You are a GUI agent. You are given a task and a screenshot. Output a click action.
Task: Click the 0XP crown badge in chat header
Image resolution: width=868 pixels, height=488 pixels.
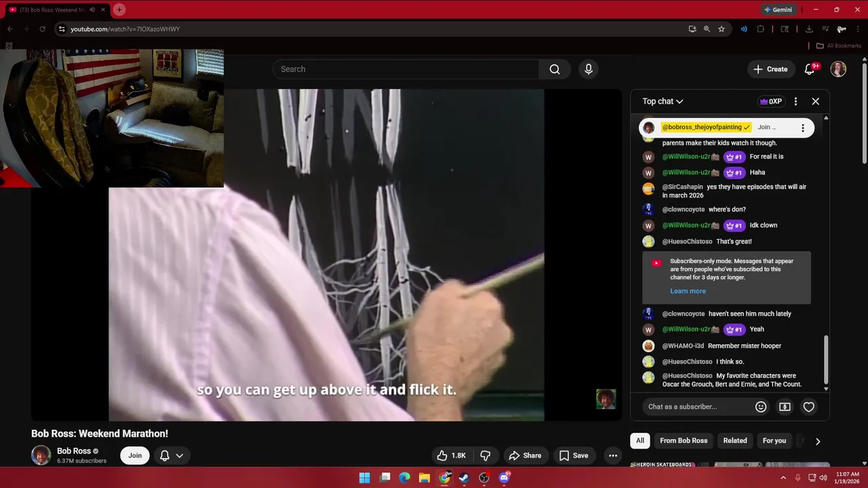click(x=771, y=102)
